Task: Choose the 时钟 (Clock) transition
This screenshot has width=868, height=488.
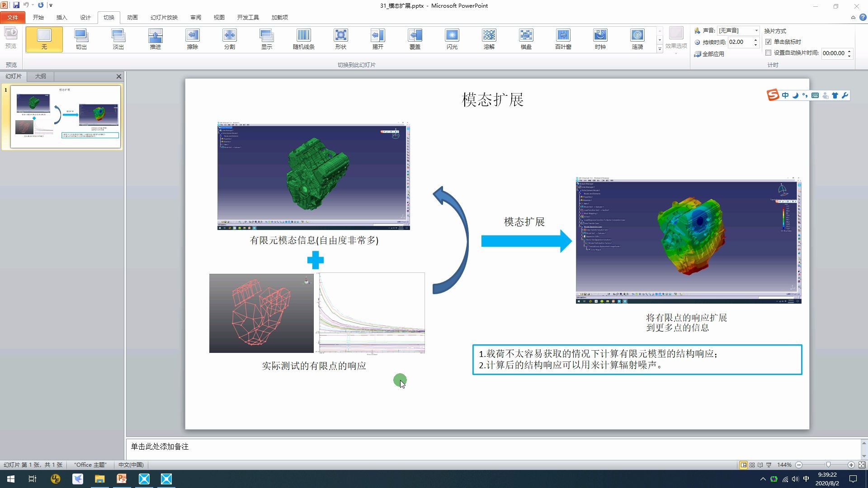Action: [x=600, y=39]
